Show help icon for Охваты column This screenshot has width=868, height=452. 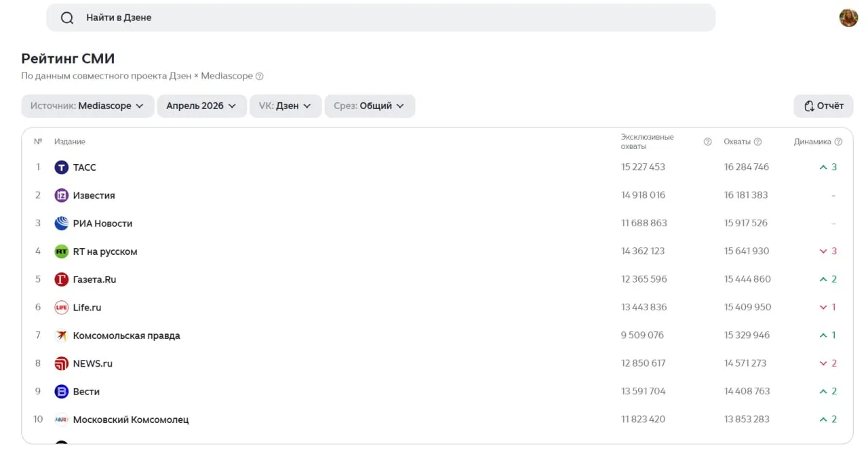757,142
